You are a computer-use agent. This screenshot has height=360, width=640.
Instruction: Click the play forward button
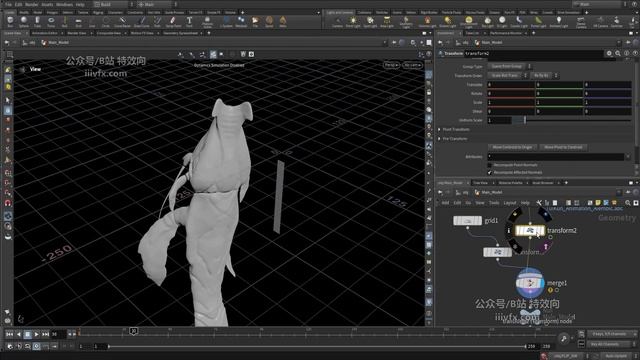[36, 334]
